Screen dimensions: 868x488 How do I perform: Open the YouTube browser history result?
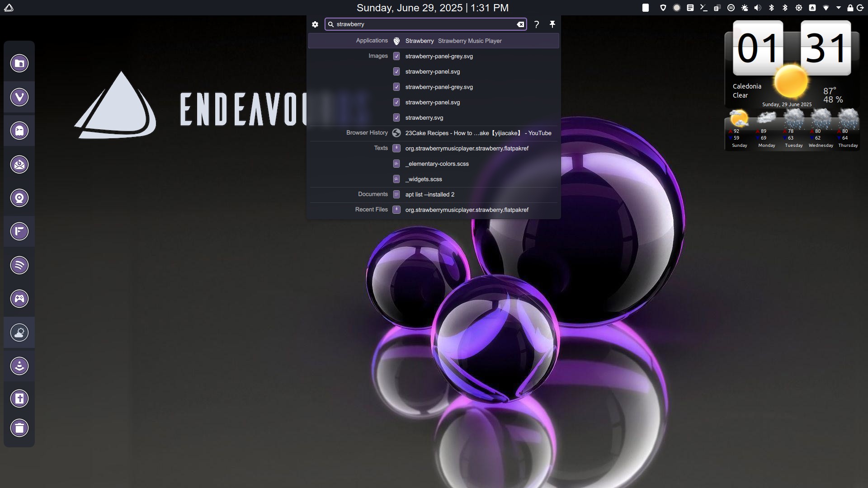pos(478,133)
